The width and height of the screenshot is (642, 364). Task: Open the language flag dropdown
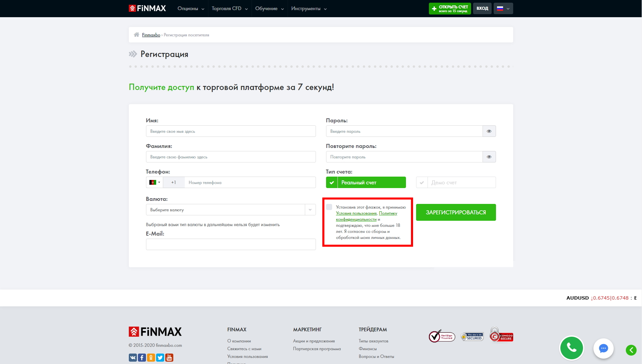point(503,8)
